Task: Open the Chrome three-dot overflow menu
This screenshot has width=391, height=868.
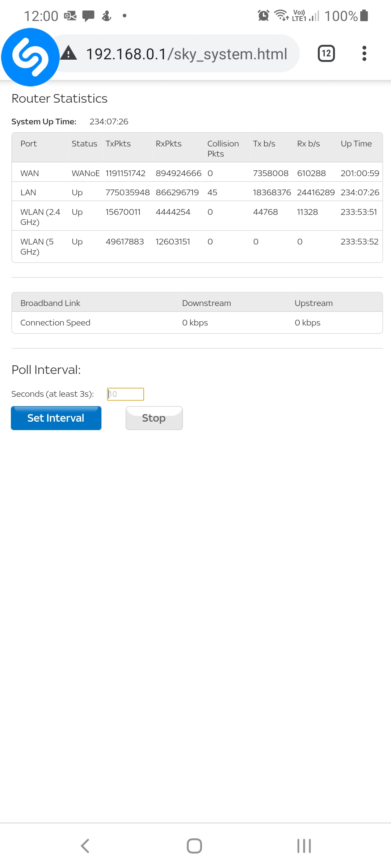Action: click(x=364, y=54)
